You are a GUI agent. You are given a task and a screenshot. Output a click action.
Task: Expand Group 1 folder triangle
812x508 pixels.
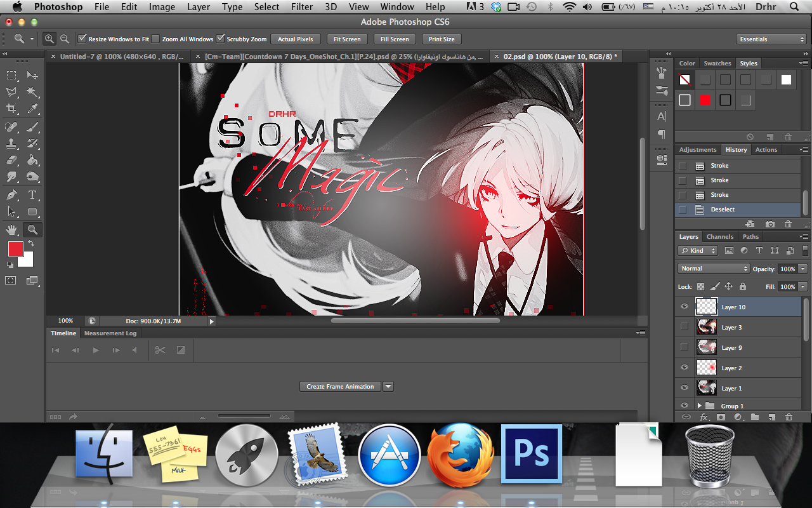(699, 406)
